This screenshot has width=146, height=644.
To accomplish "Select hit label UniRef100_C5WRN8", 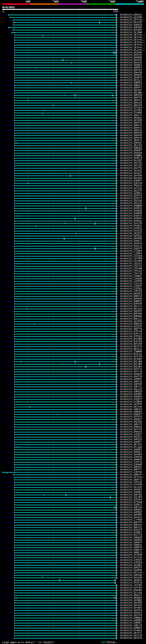I will (131, 352).
